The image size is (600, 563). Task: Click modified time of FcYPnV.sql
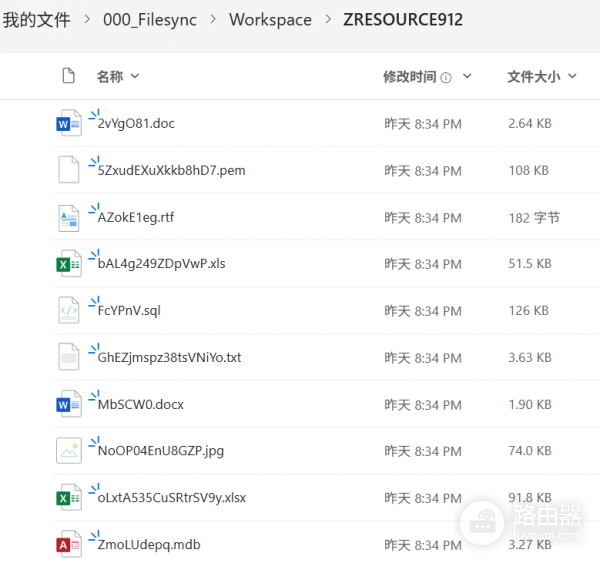click(x=423, y=311)
